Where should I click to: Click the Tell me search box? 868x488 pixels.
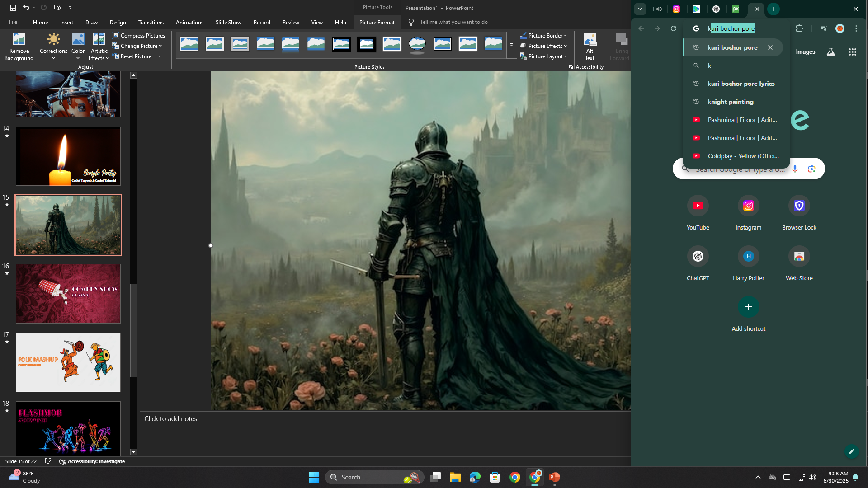click(x=453, y=22)
